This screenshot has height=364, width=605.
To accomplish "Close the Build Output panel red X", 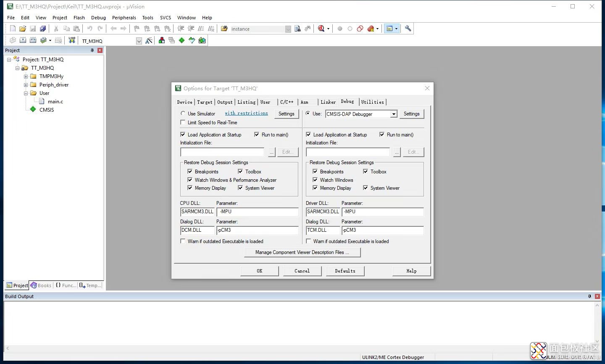I will 597,296.
